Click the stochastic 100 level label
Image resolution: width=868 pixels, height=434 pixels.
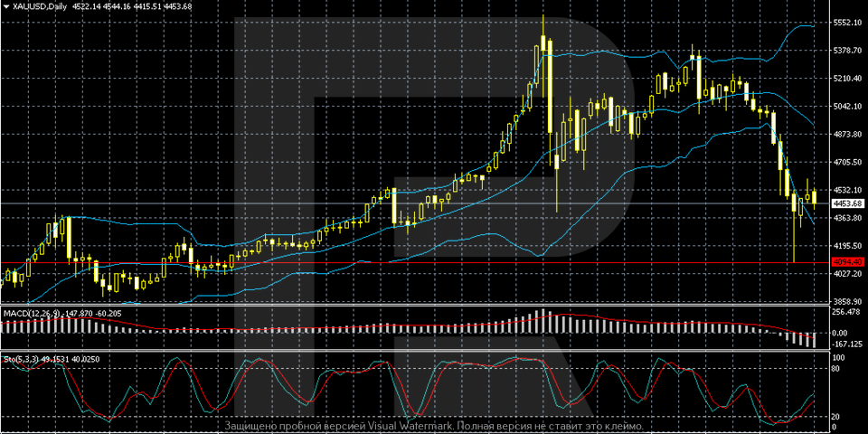pyautogui.click(x=838, y=359)
